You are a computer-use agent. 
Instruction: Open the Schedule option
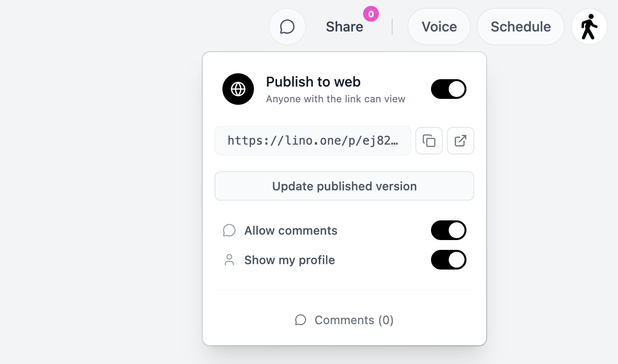(x=521, y=27)
